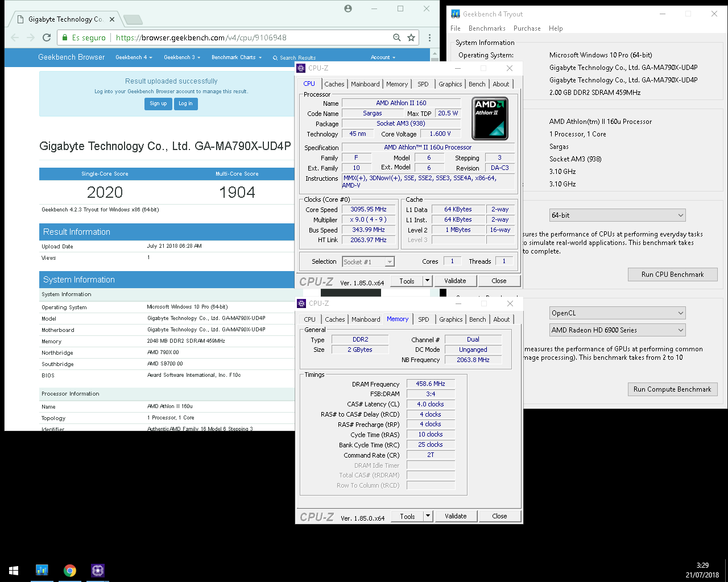Click the Chrome profile avatar icon
This screenshot has height=582, width=728.
pos(348,9)
